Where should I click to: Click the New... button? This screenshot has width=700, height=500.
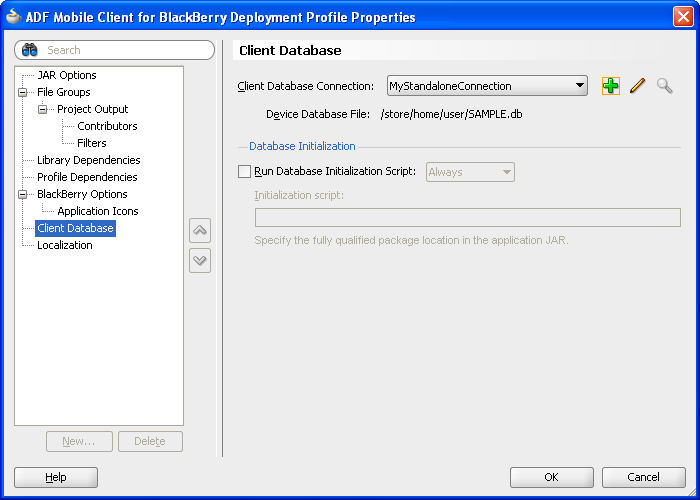pos(79,441)
